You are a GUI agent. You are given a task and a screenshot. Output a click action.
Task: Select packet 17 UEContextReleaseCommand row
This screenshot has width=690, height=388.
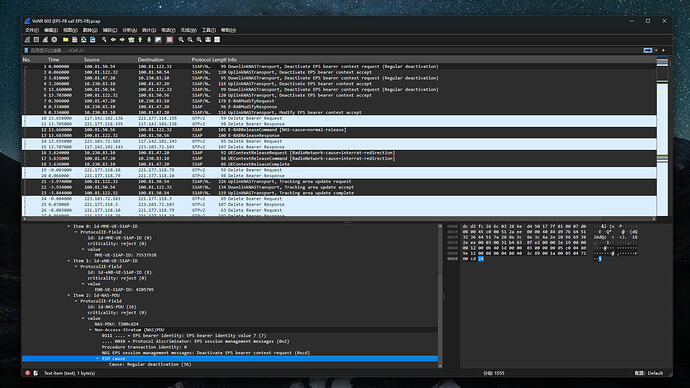click(x=339, y=158)
